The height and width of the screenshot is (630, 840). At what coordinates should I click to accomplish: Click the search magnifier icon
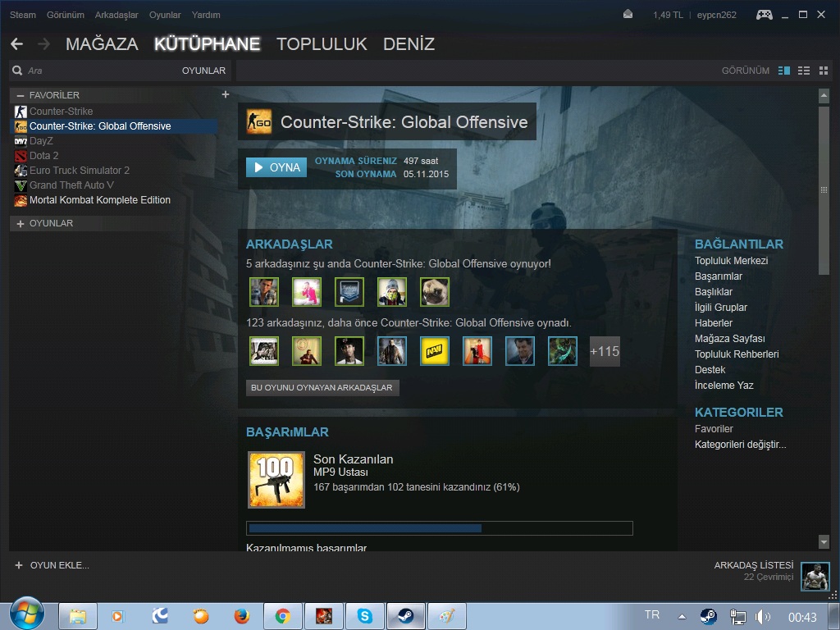pyautogui.click(x=17, y=71)
